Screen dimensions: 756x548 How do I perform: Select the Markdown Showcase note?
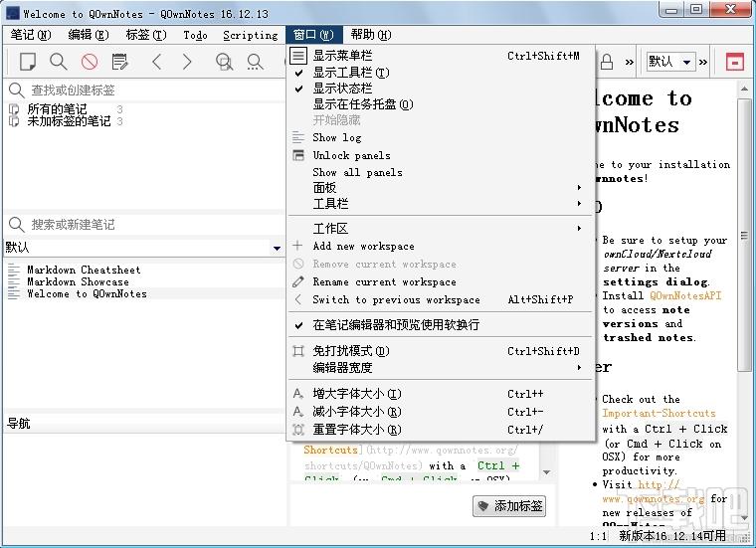pos(78,281)
